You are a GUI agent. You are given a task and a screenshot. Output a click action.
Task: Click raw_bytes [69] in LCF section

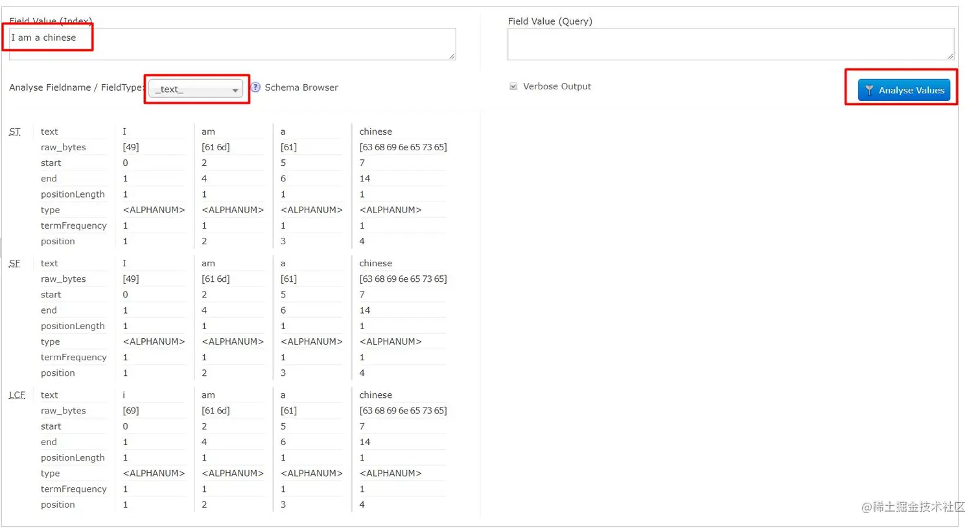point(131,410)
